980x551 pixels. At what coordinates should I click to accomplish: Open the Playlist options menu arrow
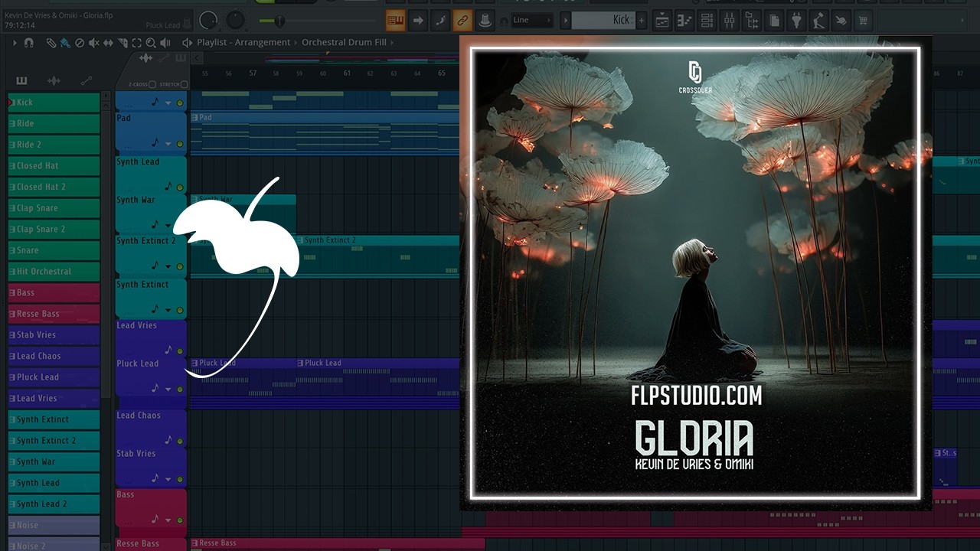[15, 43]
